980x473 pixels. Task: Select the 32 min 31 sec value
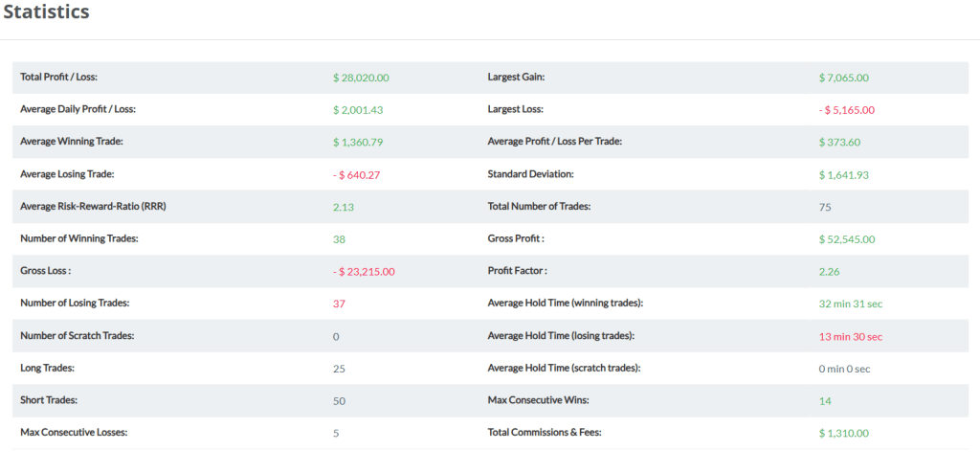coord(851,304)
